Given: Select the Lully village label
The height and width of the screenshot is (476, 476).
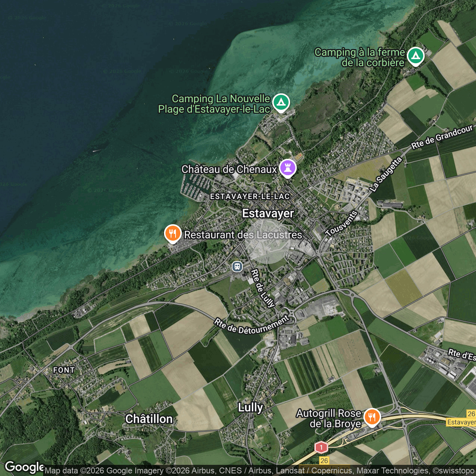Looking at the screenshot, I should 251,408.
